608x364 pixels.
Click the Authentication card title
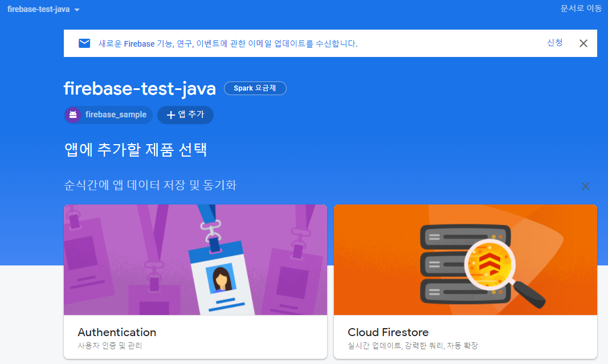[x=117, y=332]
